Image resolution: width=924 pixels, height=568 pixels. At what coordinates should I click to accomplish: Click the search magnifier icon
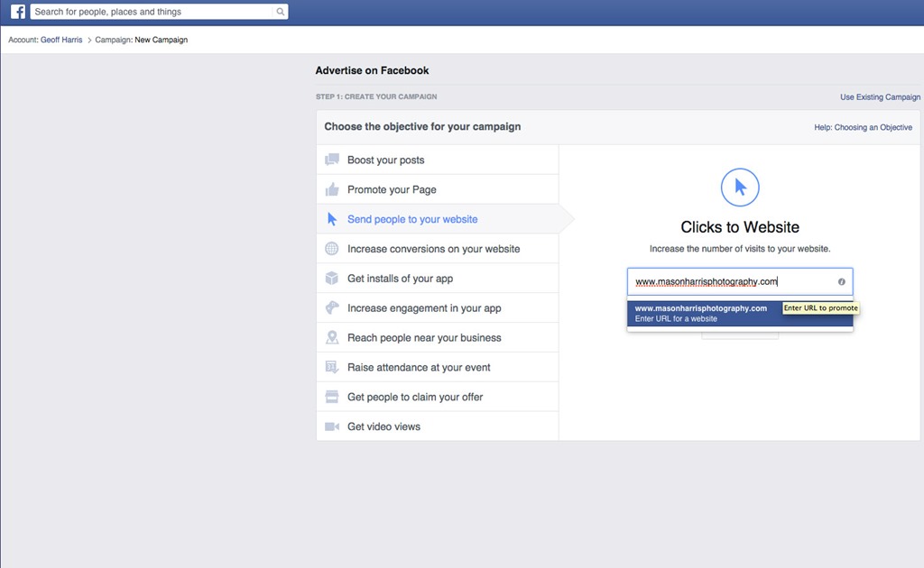(281, 13)
